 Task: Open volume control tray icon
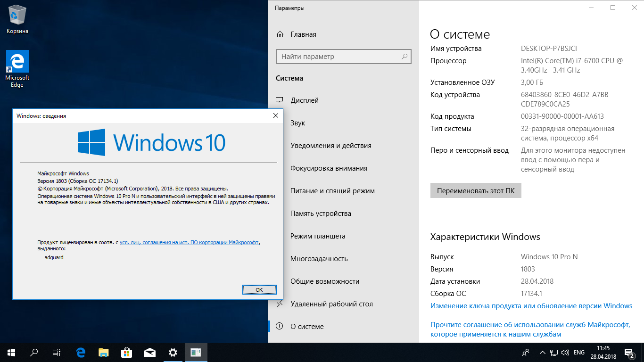point(565,353)
